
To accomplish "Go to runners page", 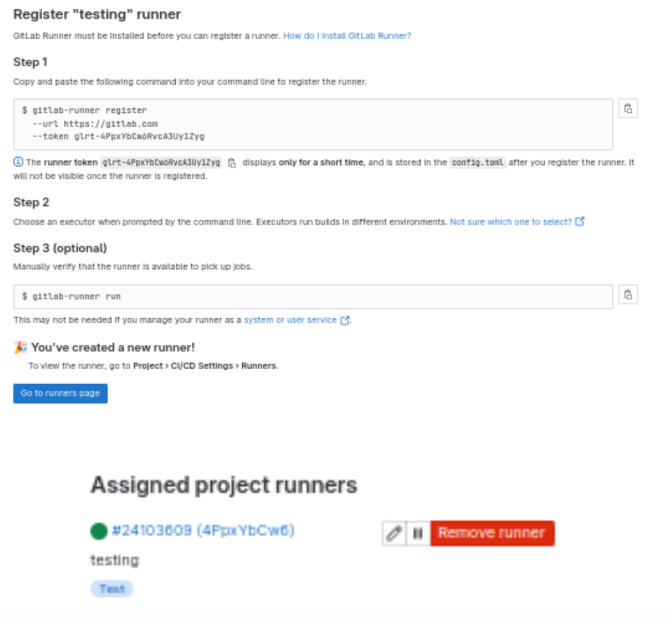I will click(60, 393).
